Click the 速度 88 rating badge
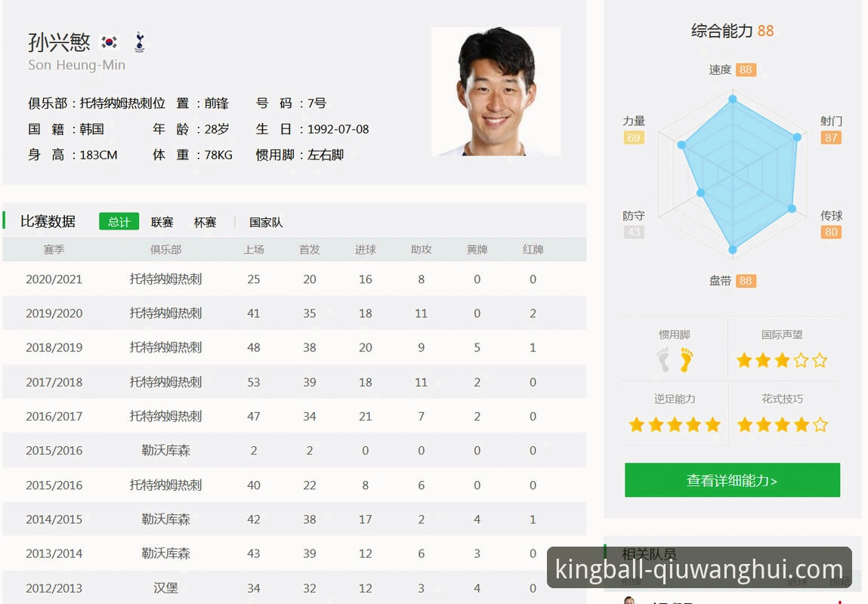868x604 pixels. [746, 69]
